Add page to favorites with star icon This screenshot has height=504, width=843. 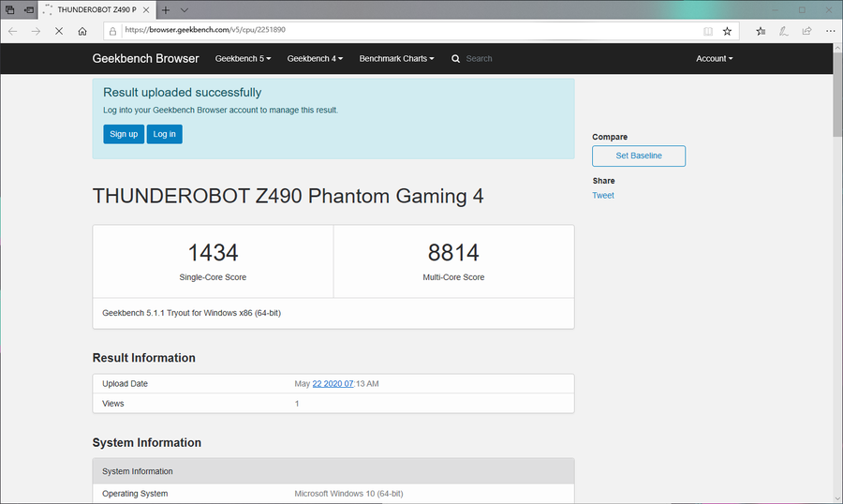pyautogui.click(x=727, y=31)
